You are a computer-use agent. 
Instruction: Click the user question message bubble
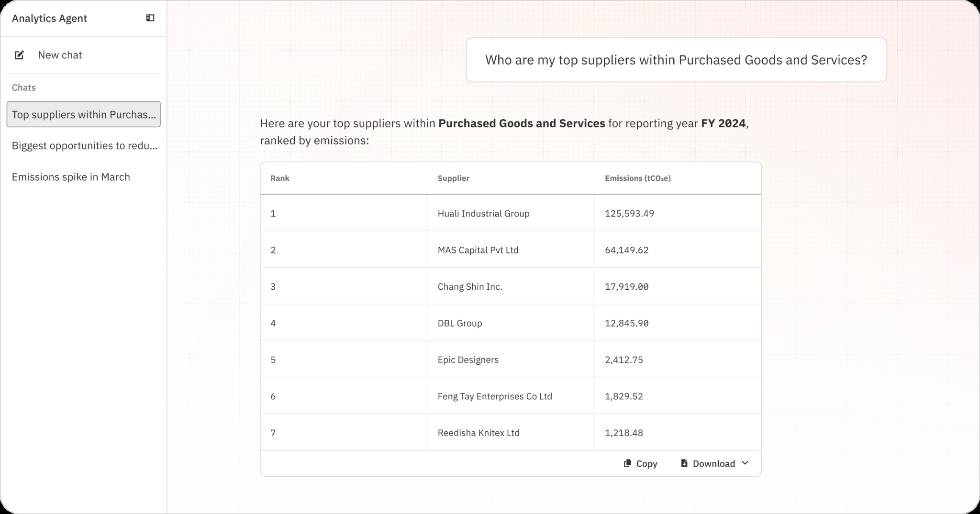[676, 60]
